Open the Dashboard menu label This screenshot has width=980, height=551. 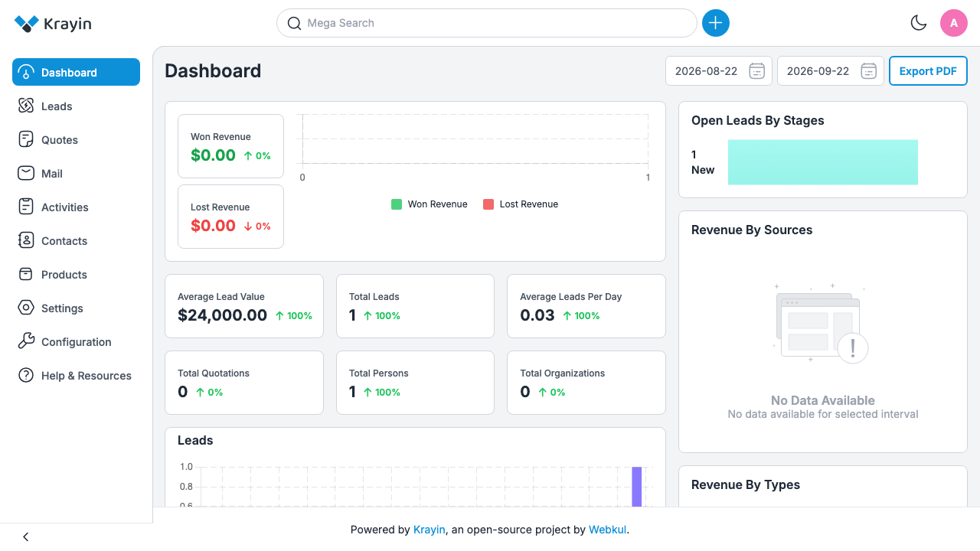(69, 73)
